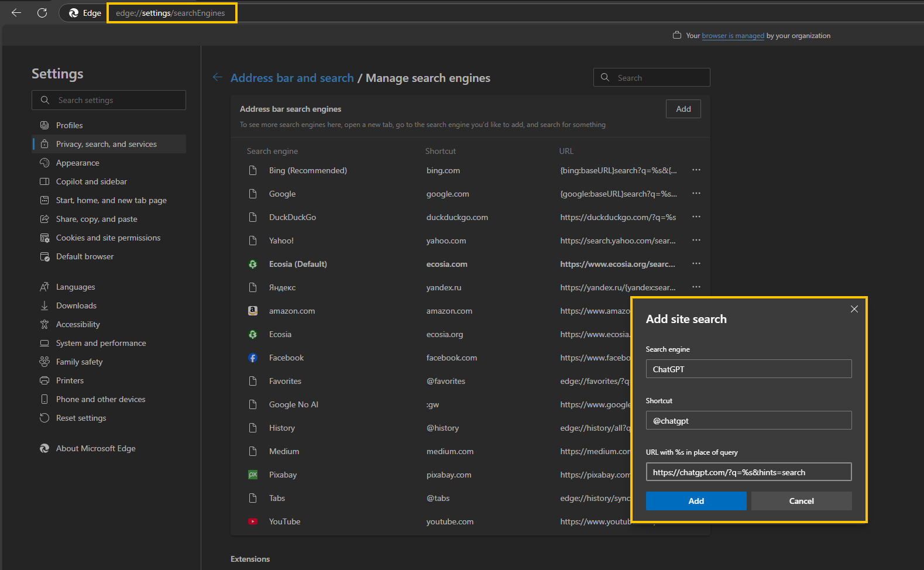Click the briefcase icon next to managed browser notice
The height and width of the screenshot is (570, 924).
pos(677,35)
